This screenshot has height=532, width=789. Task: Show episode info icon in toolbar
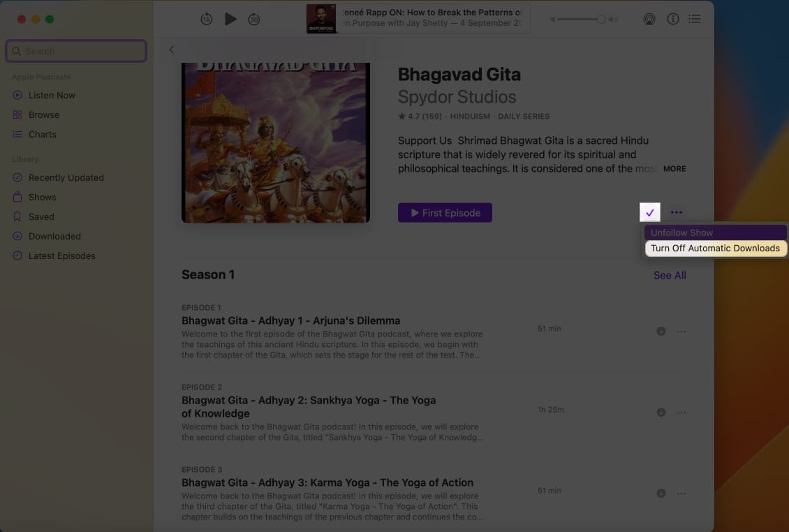tap(673, 19)
